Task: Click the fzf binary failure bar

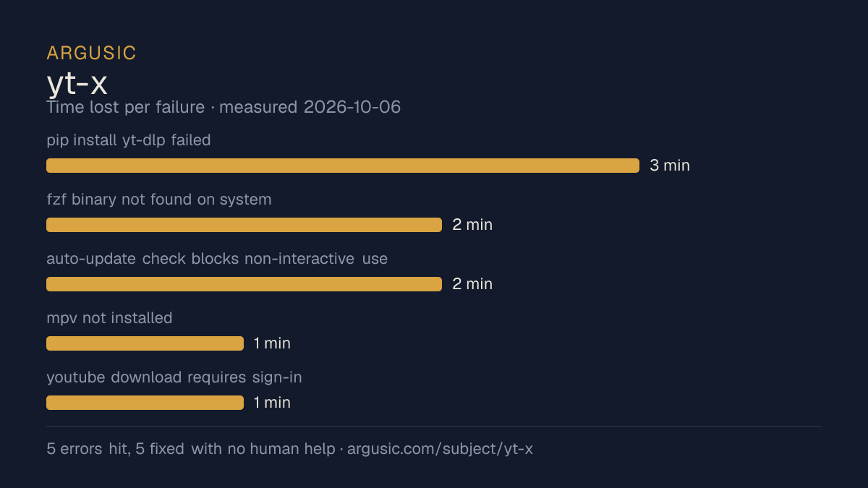Action: (244, 225)
